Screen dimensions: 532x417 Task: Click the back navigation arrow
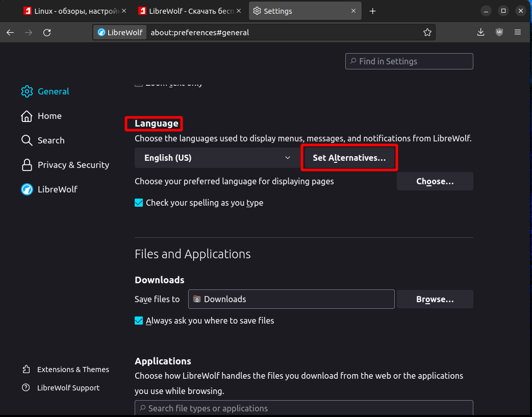tap(10, 33)
